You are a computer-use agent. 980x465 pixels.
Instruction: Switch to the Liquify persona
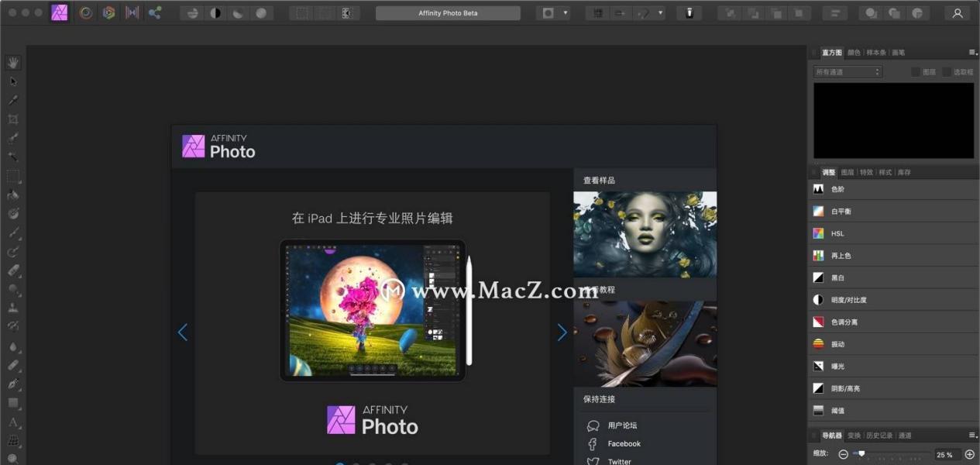[x=86, y=12]
